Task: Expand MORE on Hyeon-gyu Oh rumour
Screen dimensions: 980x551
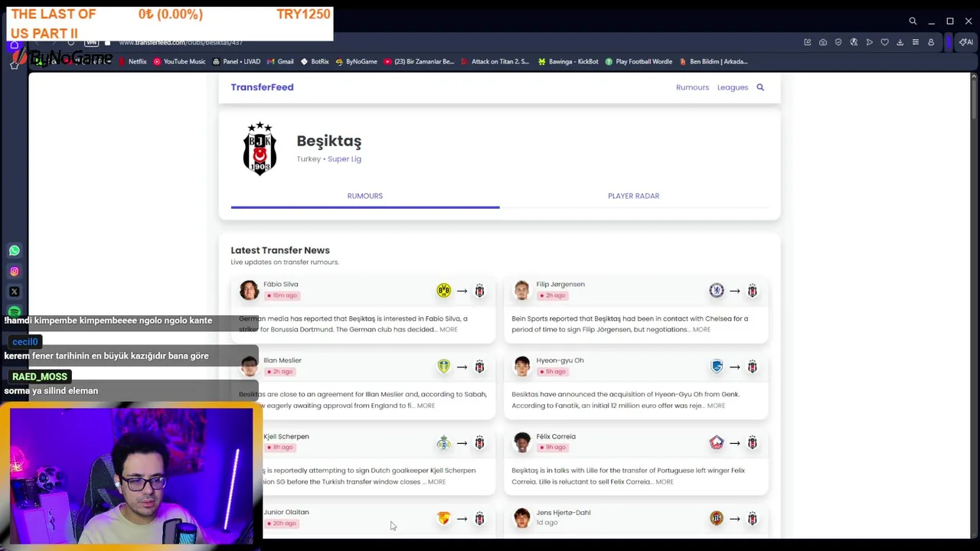Action: [716, 406]
